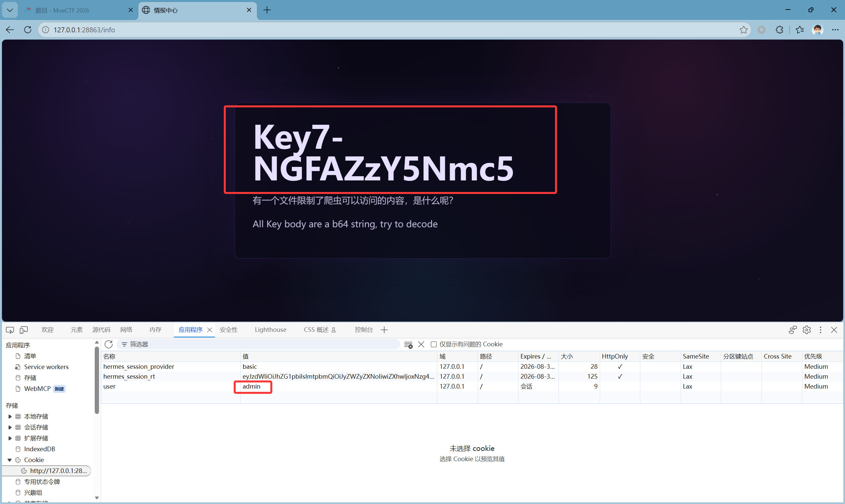
Task: Switch to the 元素 tab
Action: tap(77, 330)
